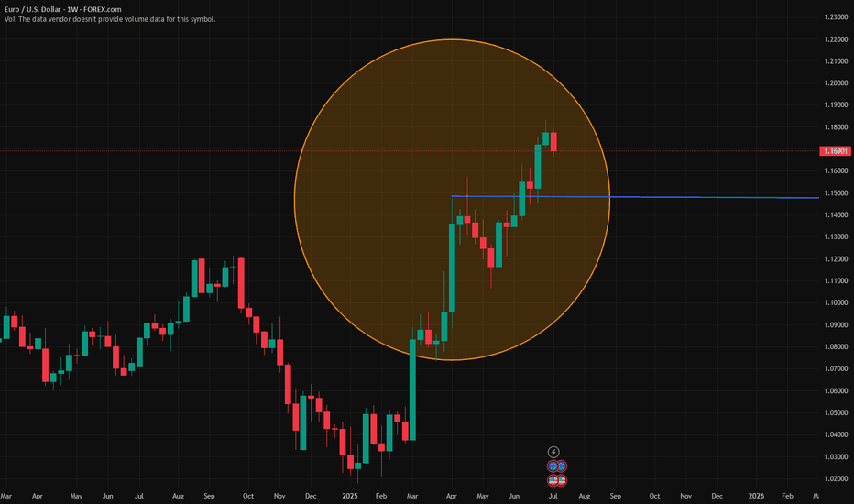Open the right US flag economic event
Viewport: 854px width, 504px height.
[x=562, y=480]
